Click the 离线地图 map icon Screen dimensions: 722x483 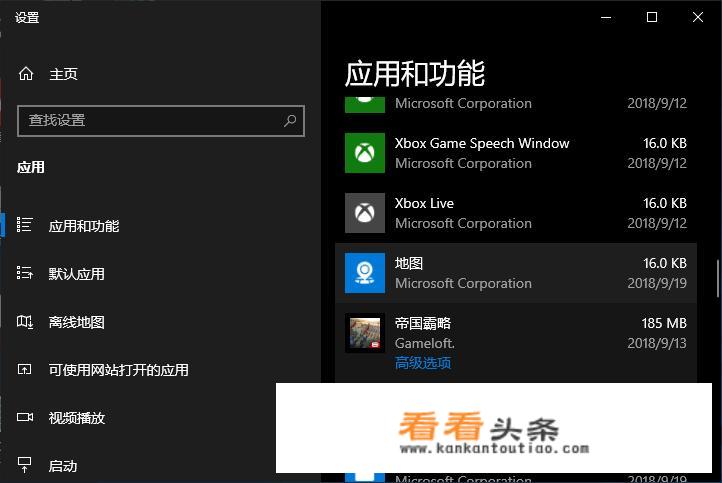point(24,321)
